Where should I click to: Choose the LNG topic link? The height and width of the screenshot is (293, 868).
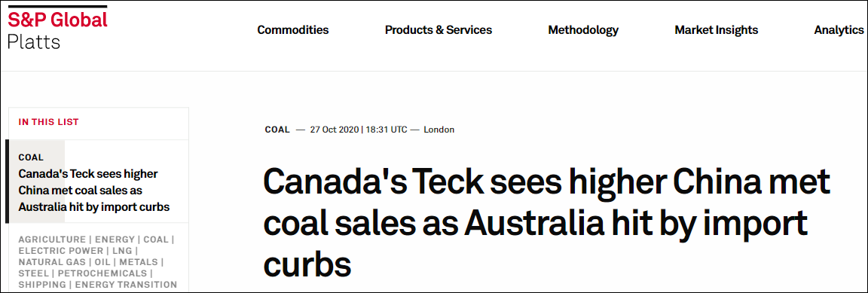(118, 251)
